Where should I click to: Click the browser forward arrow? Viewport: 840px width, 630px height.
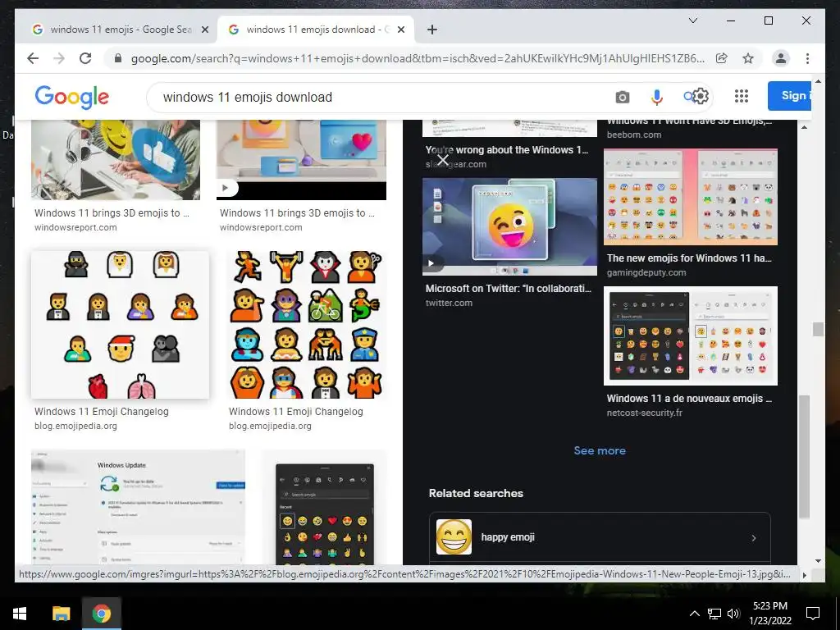[x=59, y=58]
